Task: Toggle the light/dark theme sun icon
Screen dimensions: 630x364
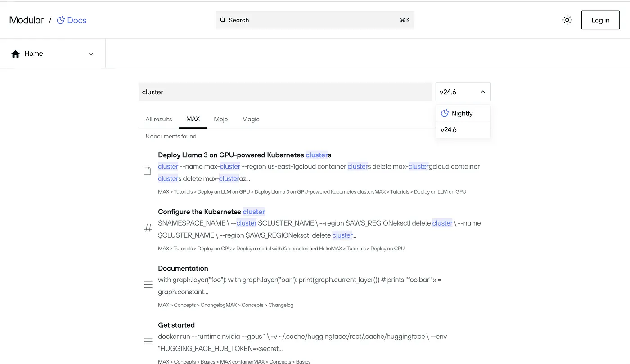Action: click(x=567, y=20)
